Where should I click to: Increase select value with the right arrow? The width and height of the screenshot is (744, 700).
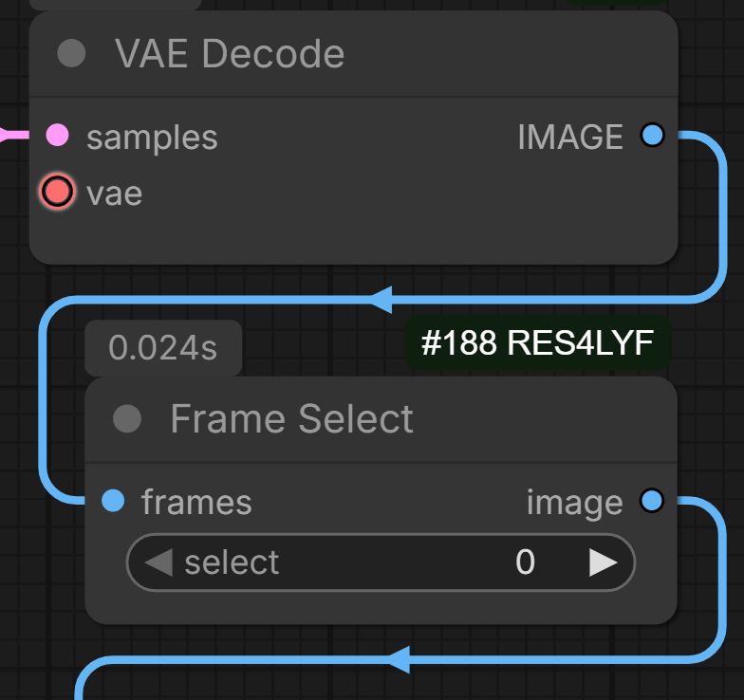(x=604, y=562)
